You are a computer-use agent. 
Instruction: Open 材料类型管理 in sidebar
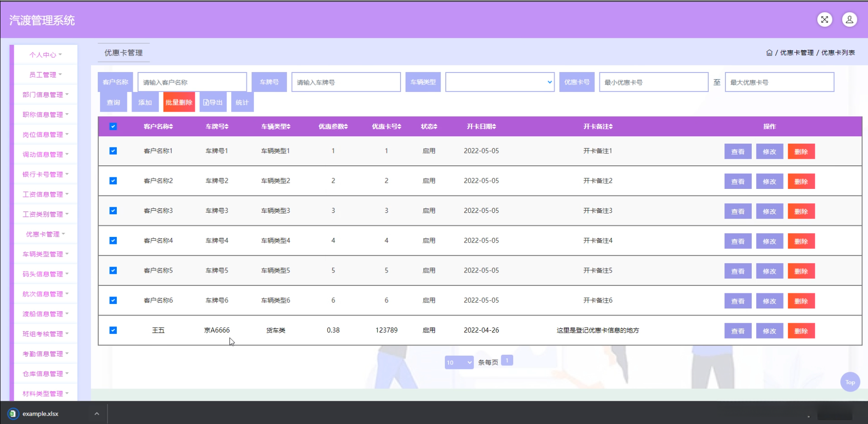46,394
